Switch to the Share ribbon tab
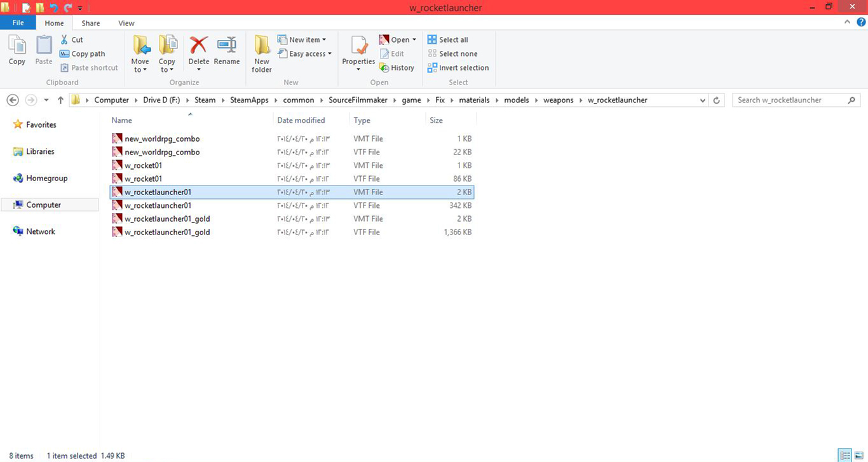The height and width of the screenshot is (462, 868). click(x=91, y=24)
